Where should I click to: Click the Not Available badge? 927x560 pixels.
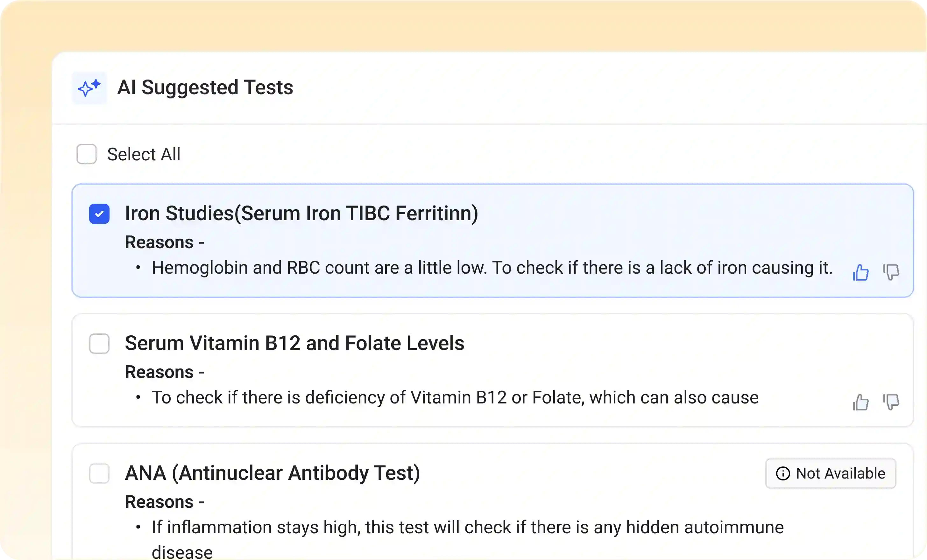[x=831, y=473]
